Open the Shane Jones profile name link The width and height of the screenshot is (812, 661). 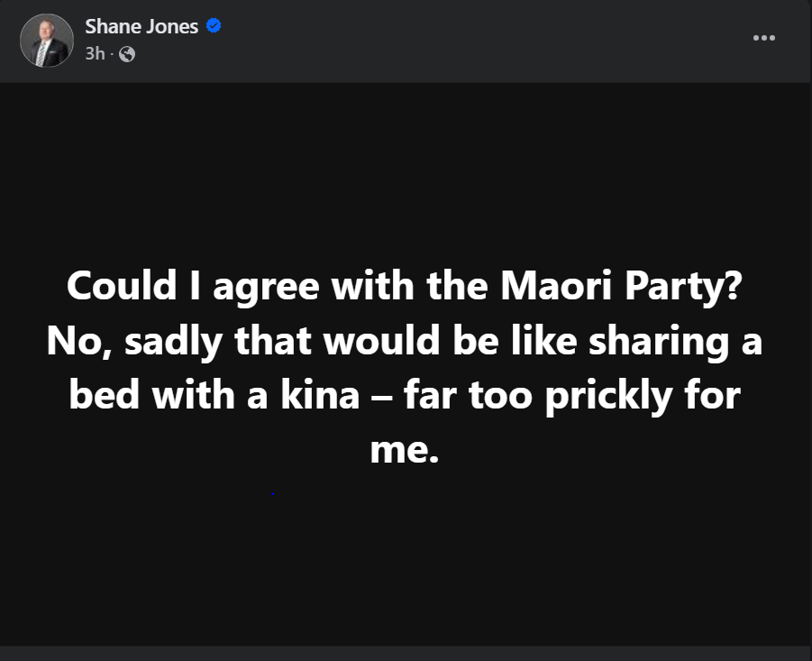click(x=141, y=26)
